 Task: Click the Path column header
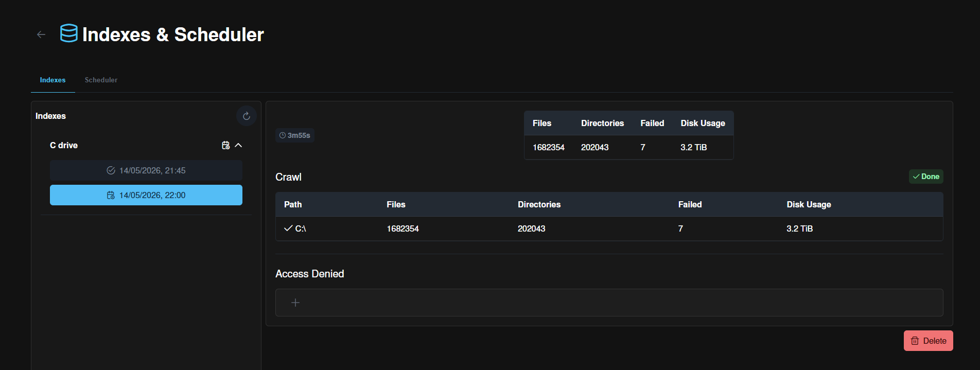[293, 204]
